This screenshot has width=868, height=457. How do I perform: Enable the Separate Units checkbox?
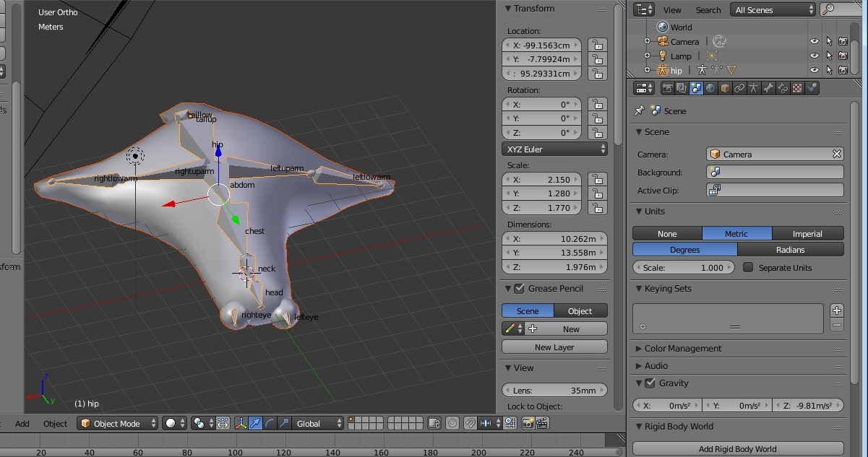(748, 268)
